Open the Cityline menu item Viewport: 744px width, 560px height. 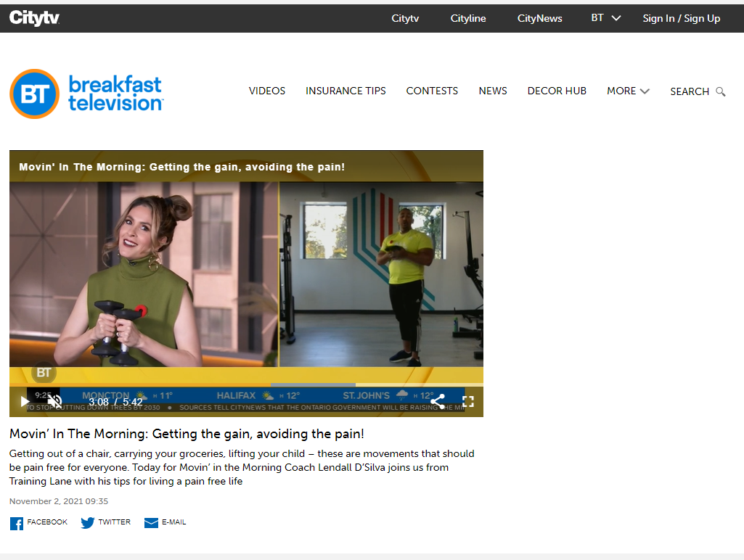click(x=467, y=18)
